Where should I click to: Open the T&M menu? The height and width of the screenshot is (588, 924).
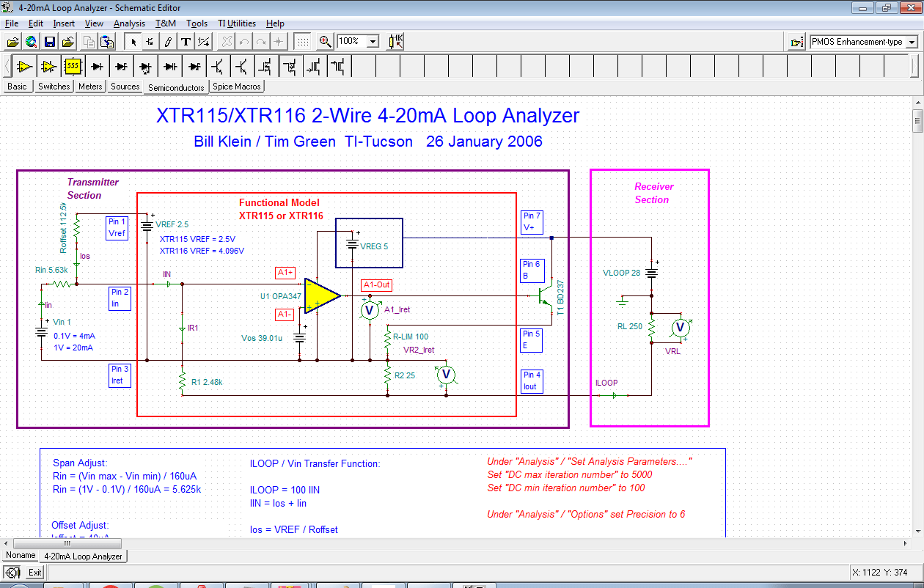coord(166,23)
